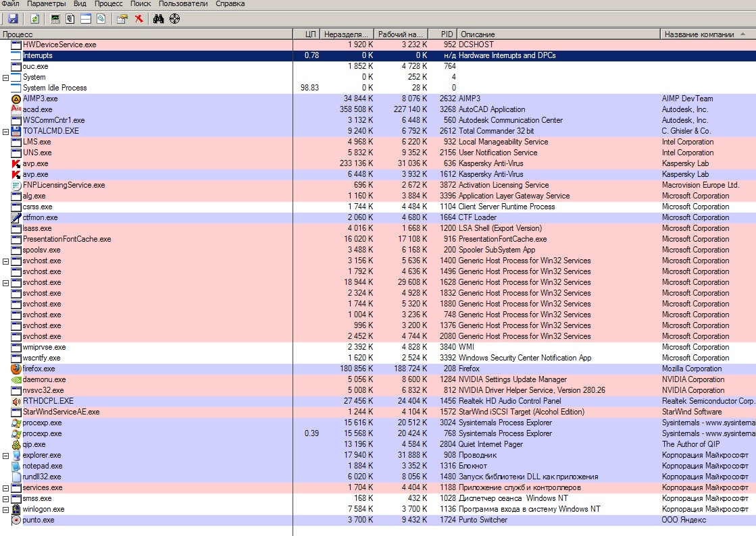Open the Поиск menu
Screen dimensions: 756x536
tap(141, 4)
